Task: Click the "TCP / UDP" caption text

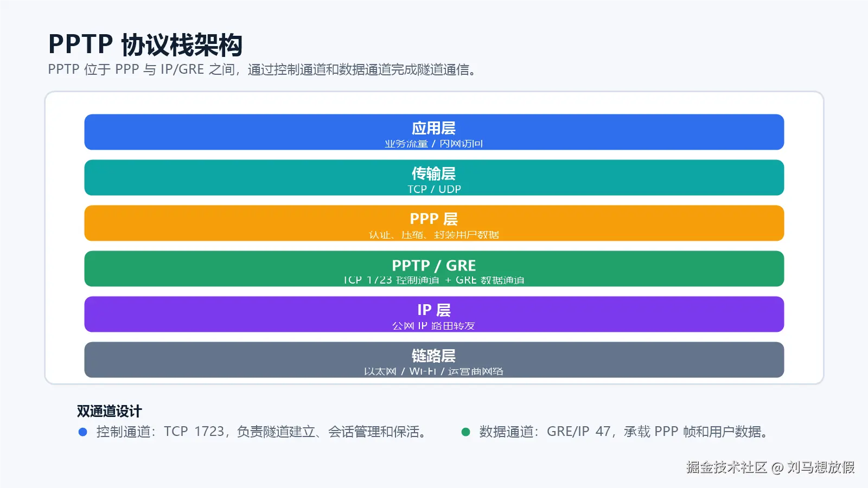Action: click(x=434, y=189)
